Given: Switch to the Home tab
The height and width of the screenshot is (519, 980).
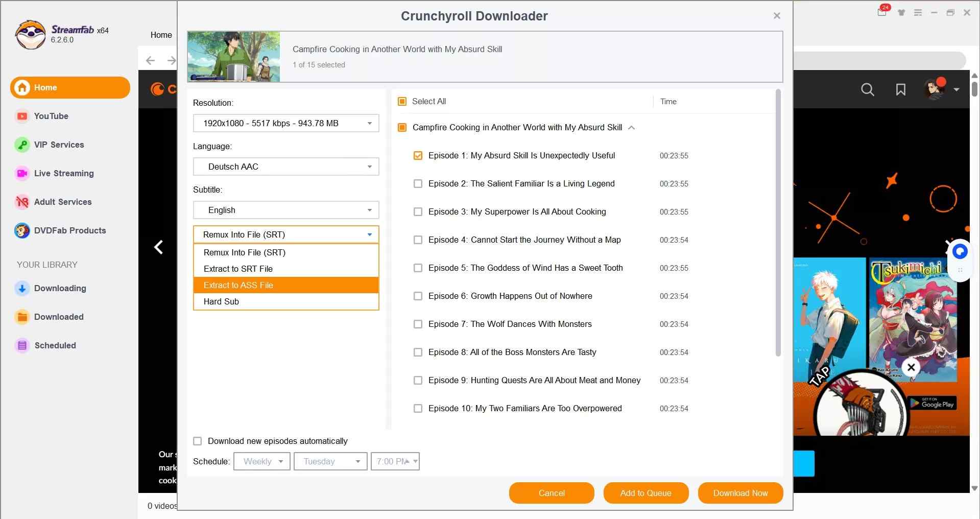Looking at the screenshot, I should 160,35.
